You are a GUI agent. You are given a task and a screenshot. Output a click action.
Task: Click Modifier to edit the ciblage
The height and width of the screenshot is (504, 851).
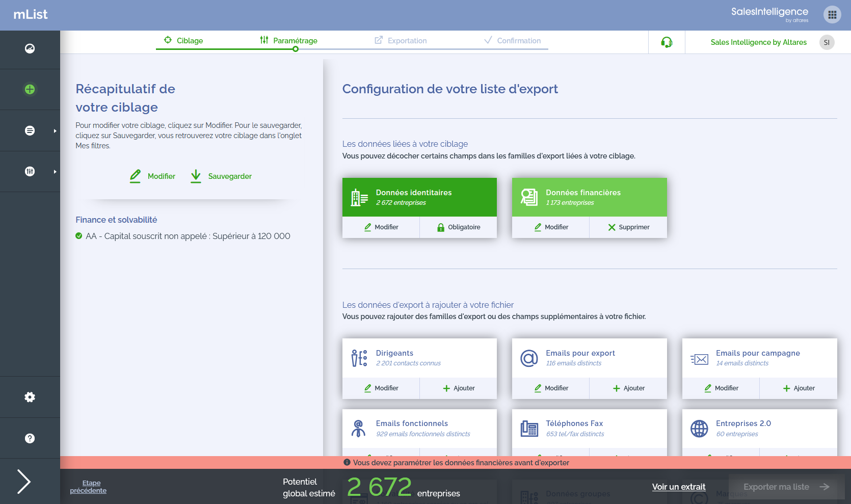click(152, 176)
